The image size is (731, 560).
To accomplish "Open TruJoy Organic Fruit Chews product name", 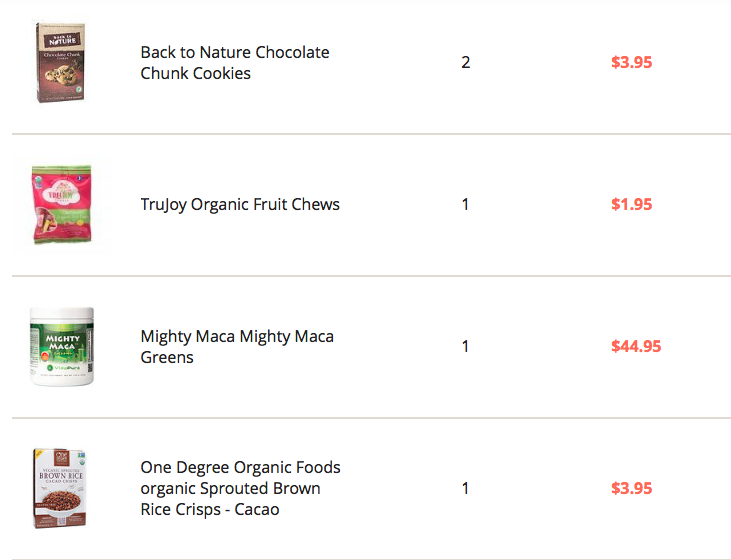I will click(240, 205).
